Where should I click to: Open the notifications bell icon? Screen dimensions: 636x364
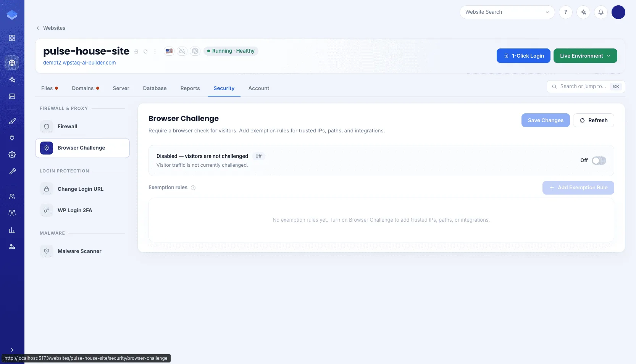[x=601, y=12]
